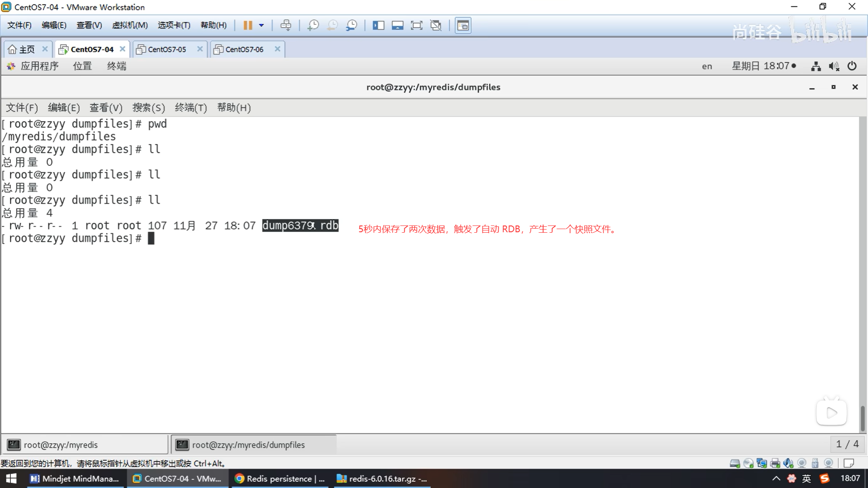Open the terminal's 搜索(S) menu

pyautogui.click(x=148, y=108)
